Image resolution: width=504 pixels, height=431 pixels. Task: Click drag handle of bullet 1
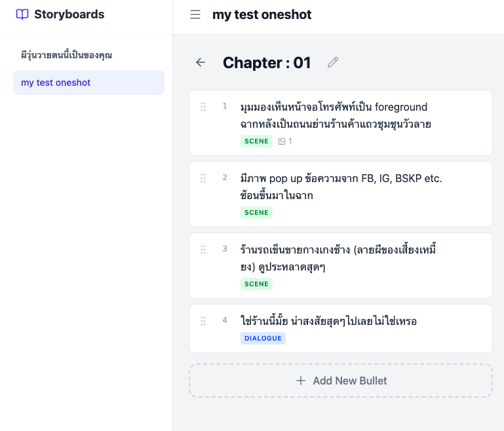(x=203, y=107)
